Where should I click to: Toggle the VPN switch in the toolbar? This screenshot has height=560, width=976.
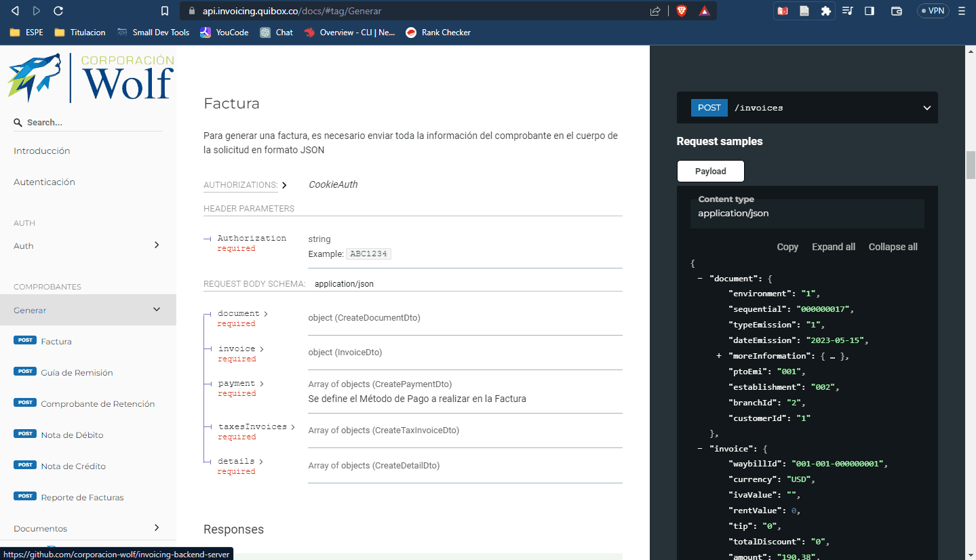click(x=933, y=11)
